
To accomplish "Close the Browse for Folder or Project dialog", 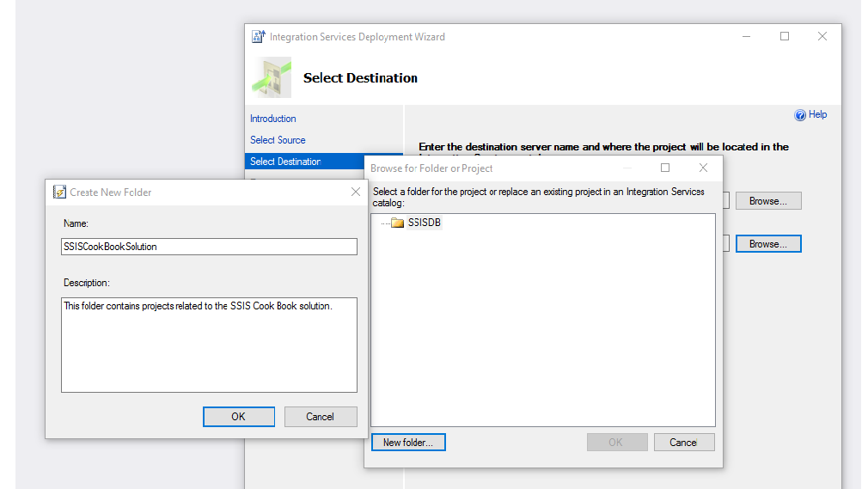I will (703, 168).
